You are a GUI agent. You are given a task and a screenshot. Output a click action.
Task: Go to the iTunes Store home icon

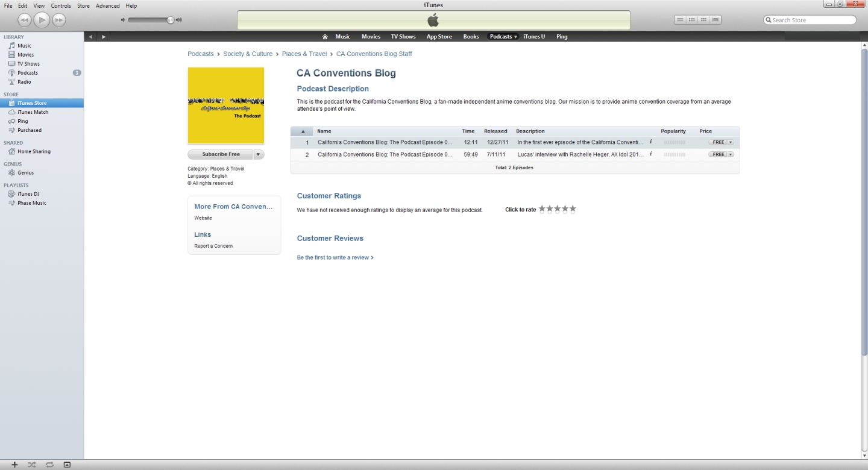pos(325,37)
